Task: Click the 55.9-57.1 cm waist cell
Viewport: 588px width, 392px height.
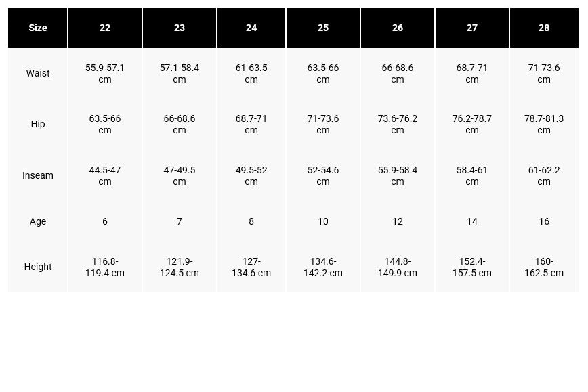Action: [105, 74]
